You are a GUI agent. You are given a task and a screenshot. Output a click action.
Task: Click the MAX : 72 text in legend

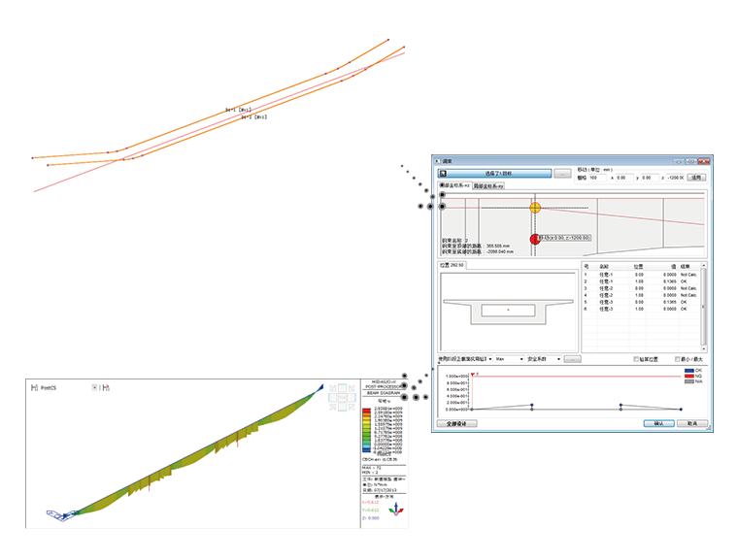[x=372, y=468]
